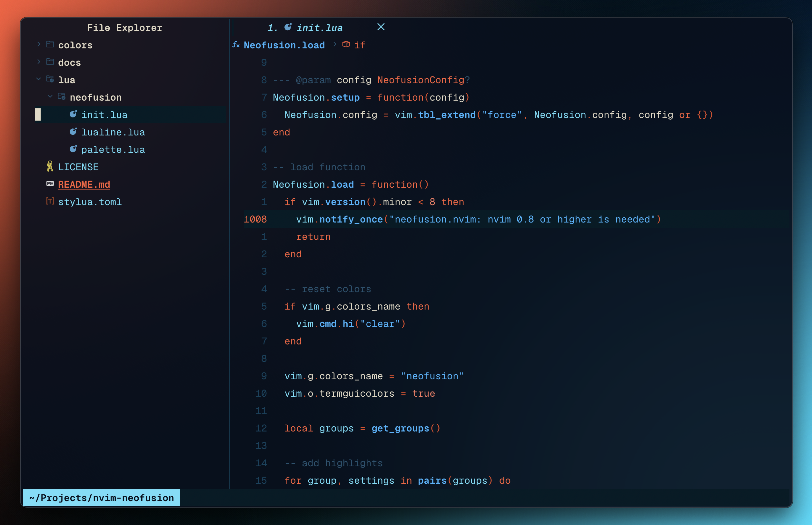Jump to Neofusion.load breadcrumb
The height and width of the screenshot is (525, 812).
click(x=284, y=45)
